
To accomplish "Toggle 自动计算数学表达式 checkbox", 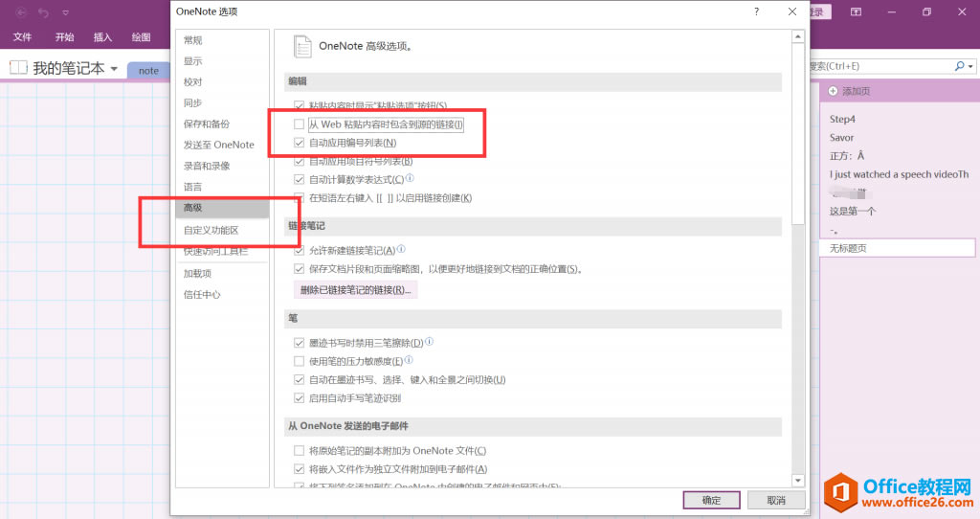I will click(299, 179).
